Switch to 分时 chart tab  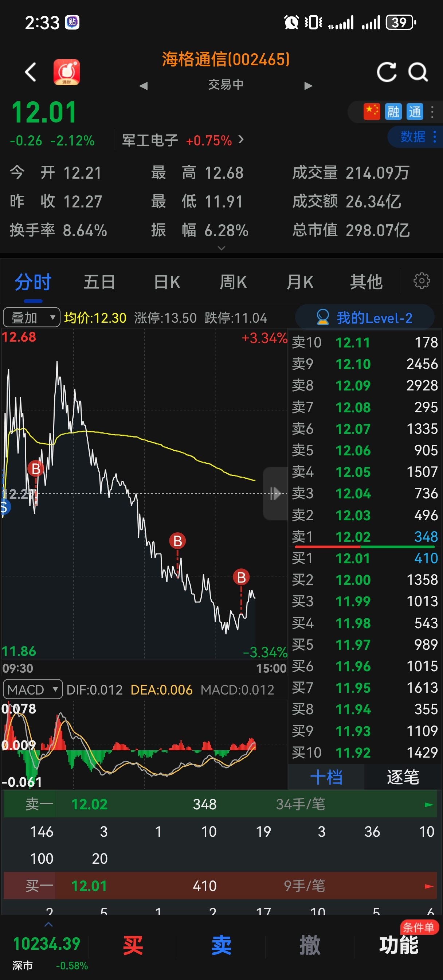(33, 282)
